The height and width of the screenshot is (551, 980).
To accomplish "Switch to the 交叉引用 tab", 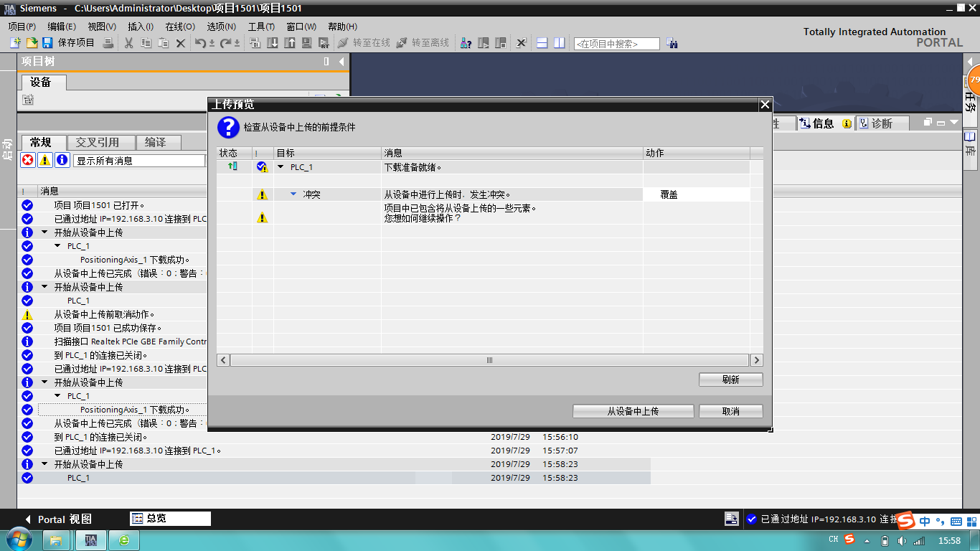I will [x=98, y=143].
